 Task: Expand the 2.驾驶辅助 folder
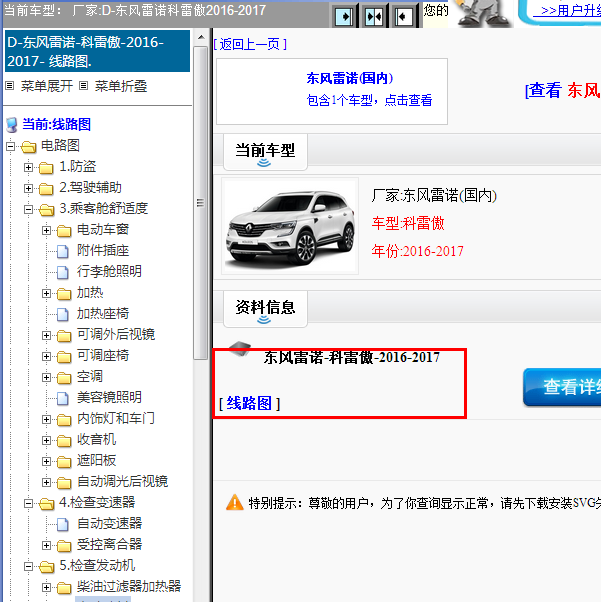pos(28,188)
